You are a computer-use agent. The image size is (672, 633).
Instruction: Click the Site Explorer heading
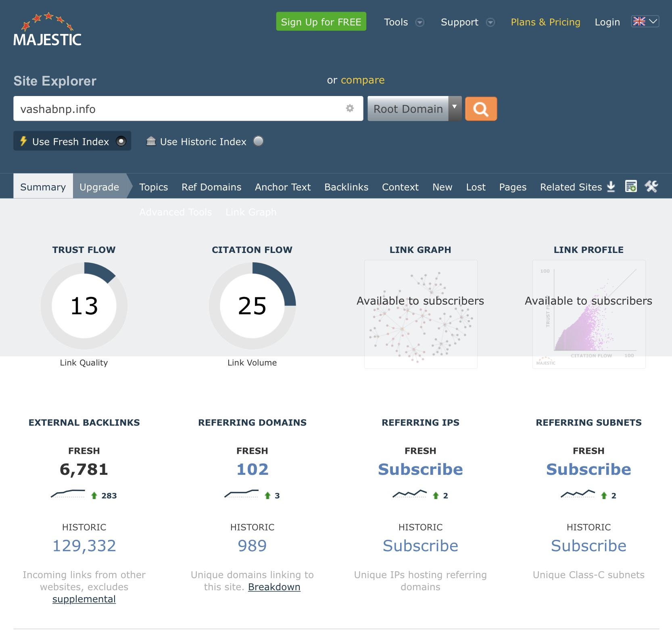pyautogui.click(x=55, y=81)
